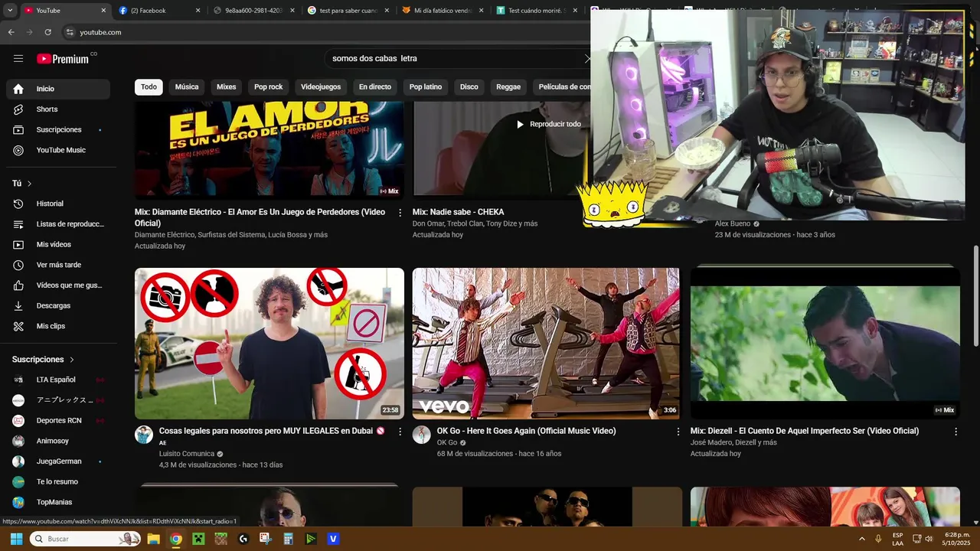Open Snipping Tool taskbar icon
The image size is (980, 551).
[x=266, y=539]
